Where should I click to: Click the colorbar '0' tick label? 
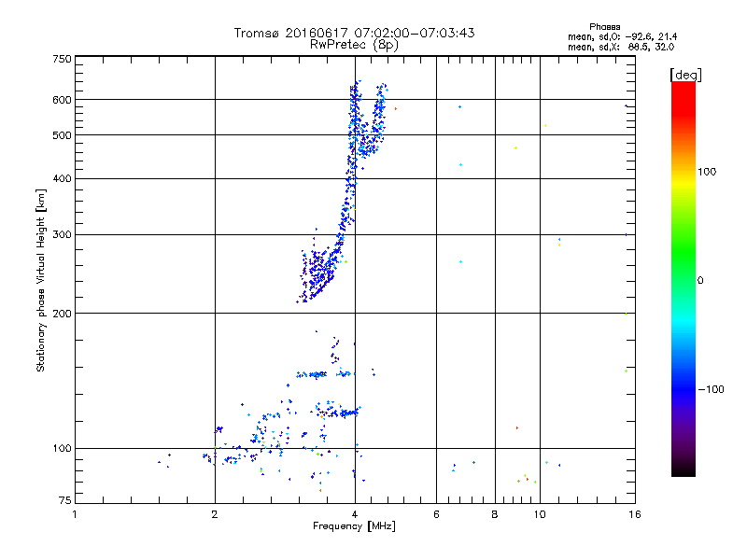tap(699, 281)
